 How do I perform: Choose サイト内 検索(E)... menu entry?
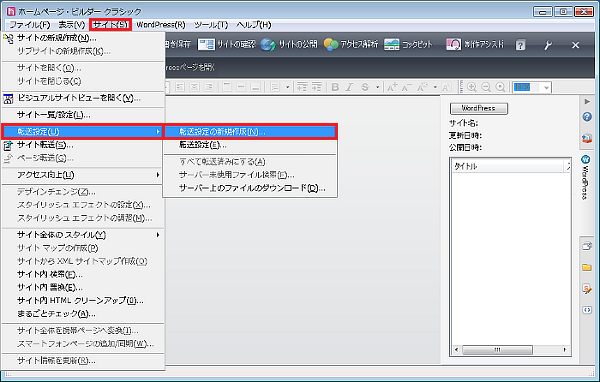[83, 274]
